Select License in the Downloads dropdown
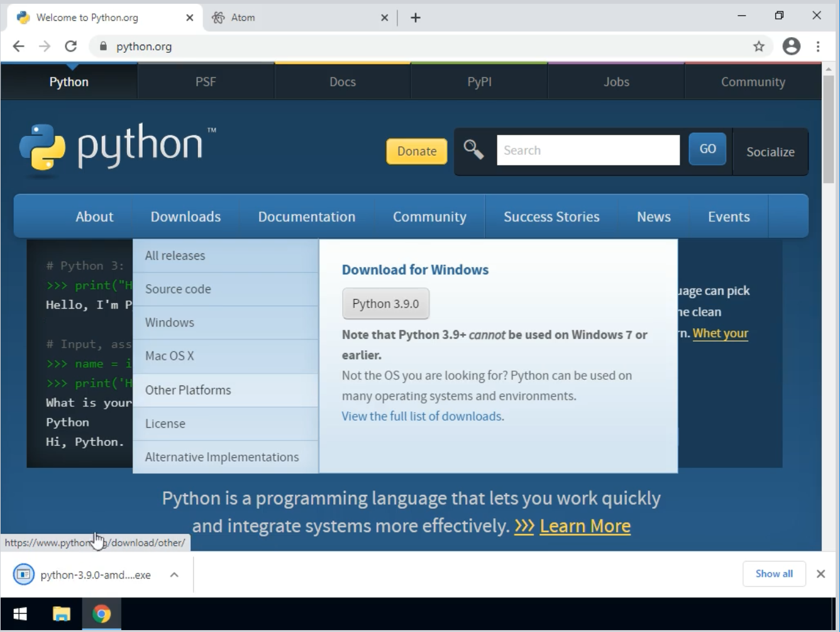Image resolution: width=840 pixels, height=632 pixels. [x=226, y=423]
